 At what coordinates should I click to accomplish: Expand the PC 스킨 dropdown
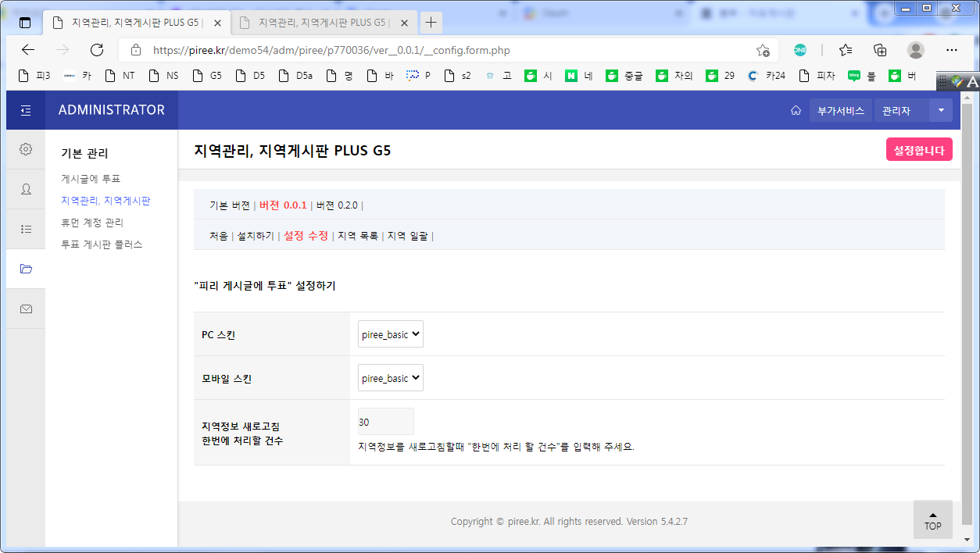tap(390, 334)
